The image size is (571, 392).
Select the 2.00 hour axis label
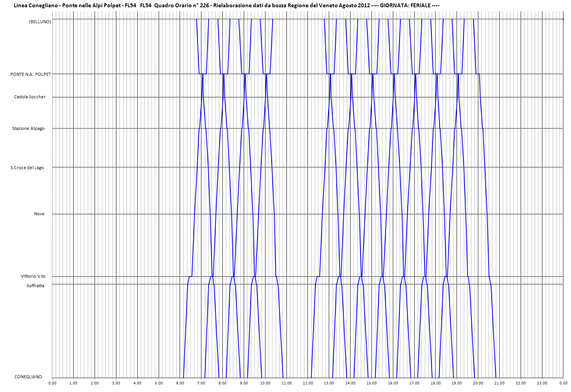(x=95, y=383)
